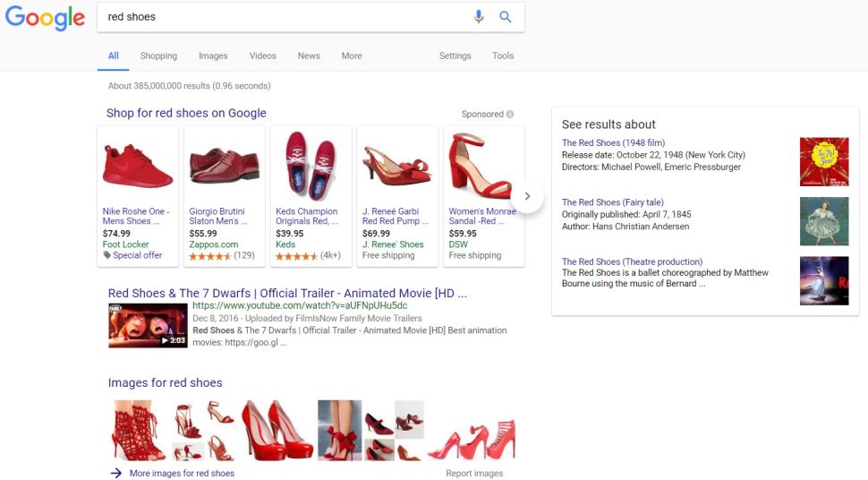Open the Settings menu
Viewport: 868px width, 480px height.
[x=455, y=56]
